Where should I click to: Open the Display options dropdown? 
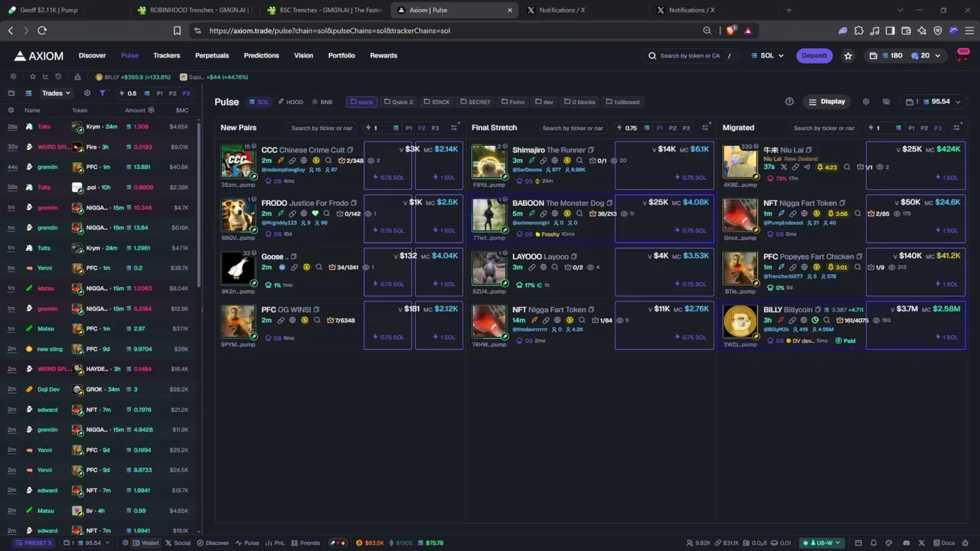828,102
